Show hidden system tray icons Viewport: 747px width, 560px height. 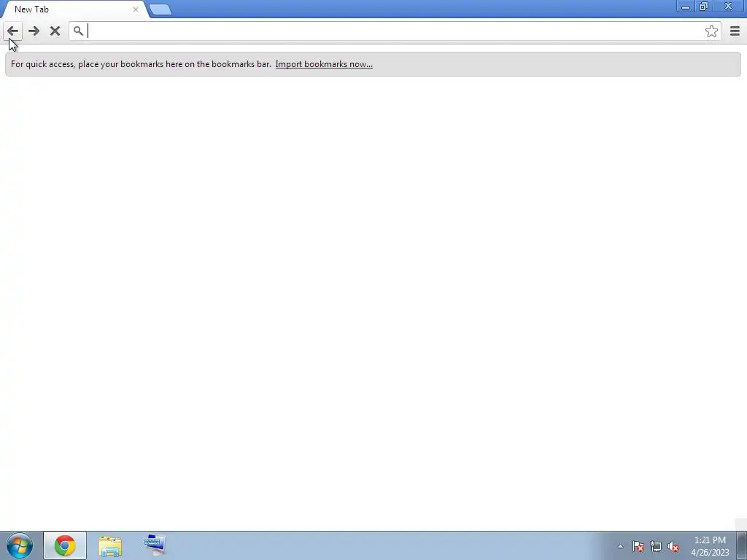[x=620, y=547]
